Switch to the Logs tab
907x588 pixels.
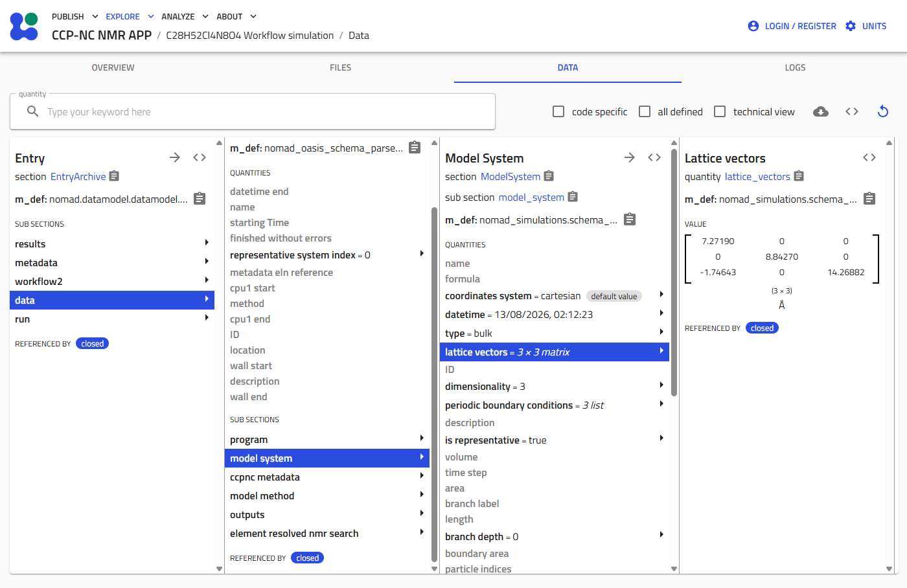(x=795, y=67)
